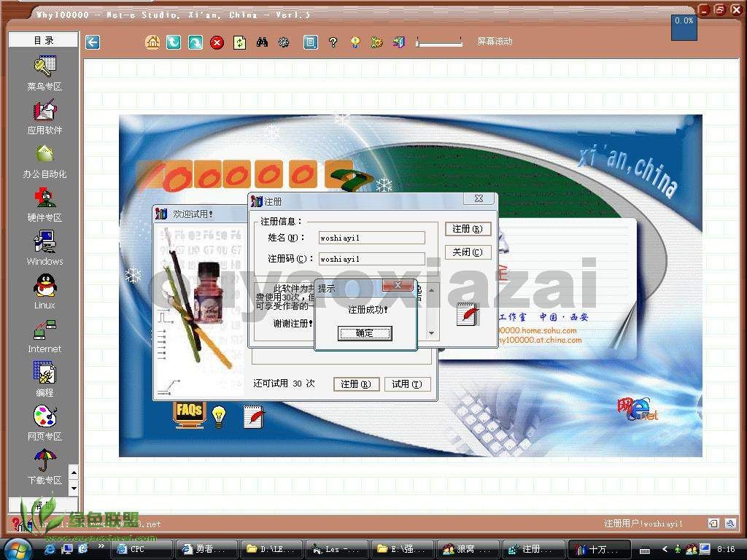The width and height of the screenshot is (747, 560).
Task: Click the status bar page icon
Action: (x=713, y=524)
